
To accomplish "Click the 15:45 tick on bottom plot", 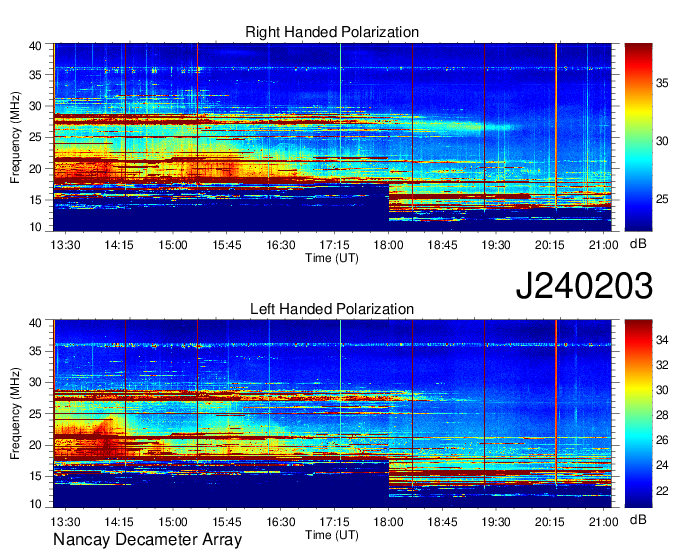I will tap(226, 522).
